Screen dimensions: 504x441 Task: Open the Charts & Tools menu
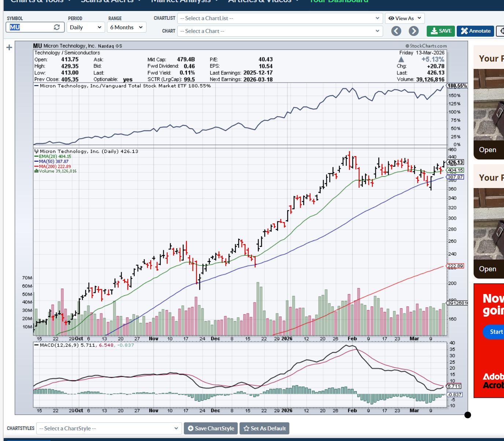tap(40, 1)
